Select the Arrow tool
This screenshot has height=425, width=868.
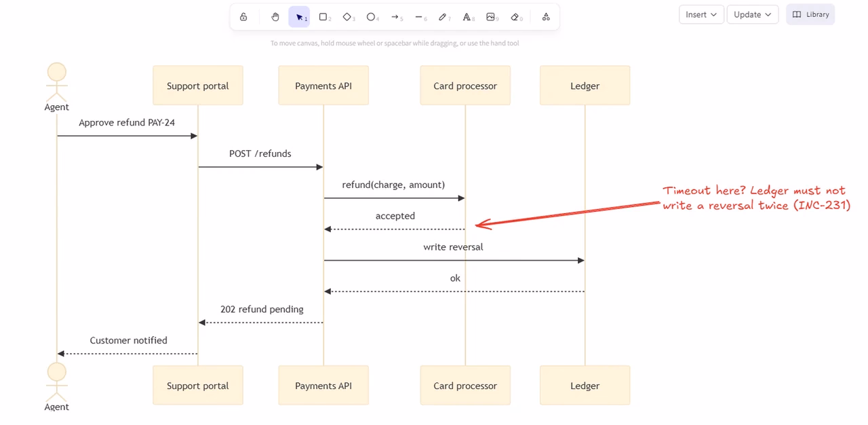tap(395, 17)
